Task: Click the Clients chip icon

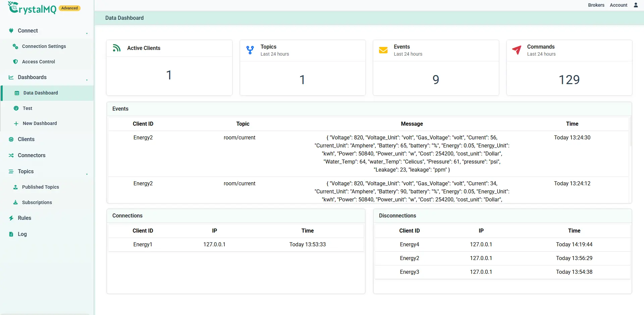Action: 11,139
